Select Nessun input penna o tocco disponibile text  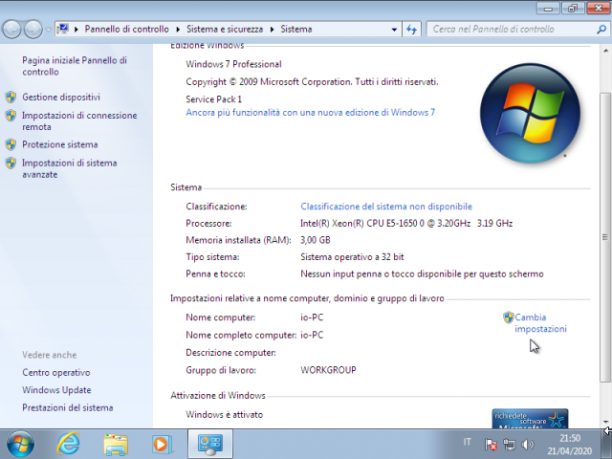[x=422, y=274]
